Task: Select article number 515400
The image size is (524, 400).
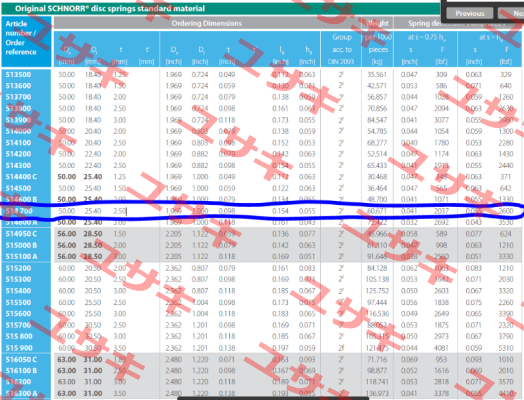Action: 18,291
